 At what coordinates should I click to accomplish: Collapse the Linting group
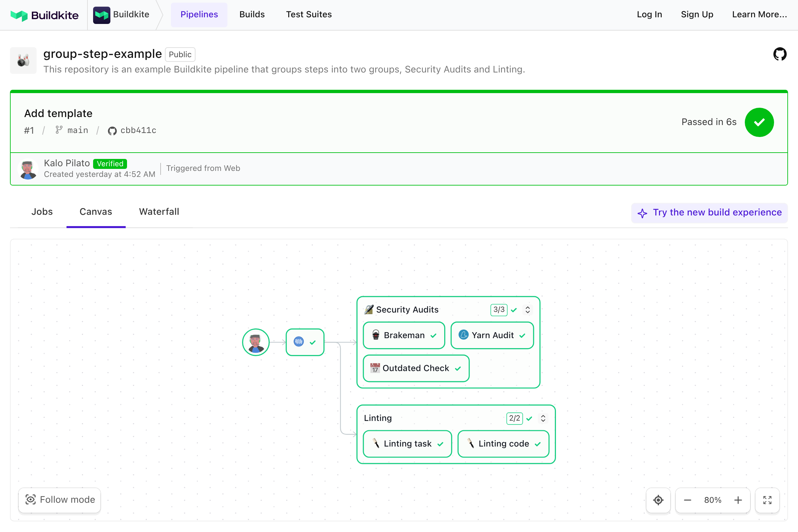[543, 418]
